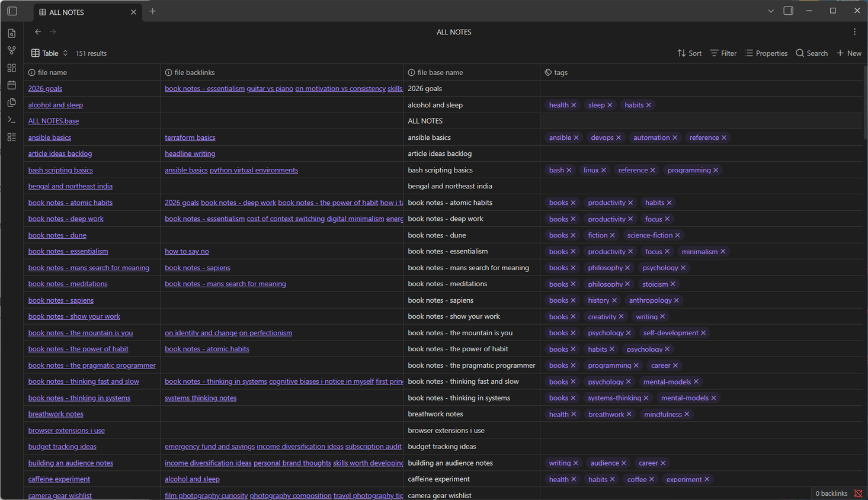The width and height of the screenshot is (868, 500).
Task: Remove the sleep tag from alcohol and sleep
Action: click(x=610, y=105)
